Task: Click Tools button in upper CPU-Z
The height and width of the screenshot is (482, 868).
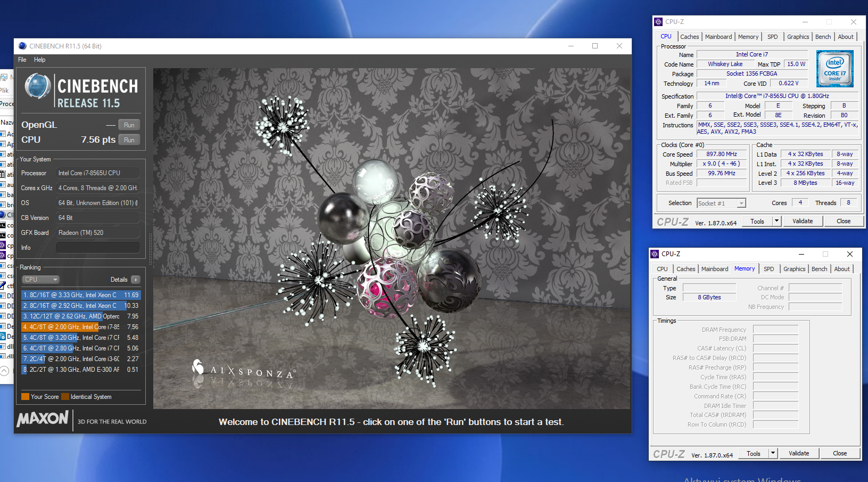Action: [x=757, y=222]
